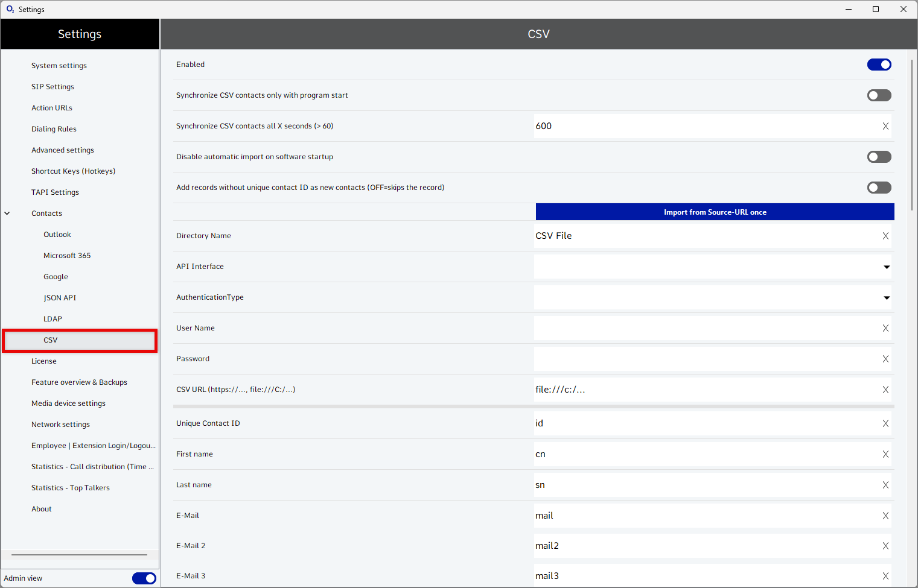Clear the Password field X icon
Screen dimensions: 918x588
click(x=885, y=359)
